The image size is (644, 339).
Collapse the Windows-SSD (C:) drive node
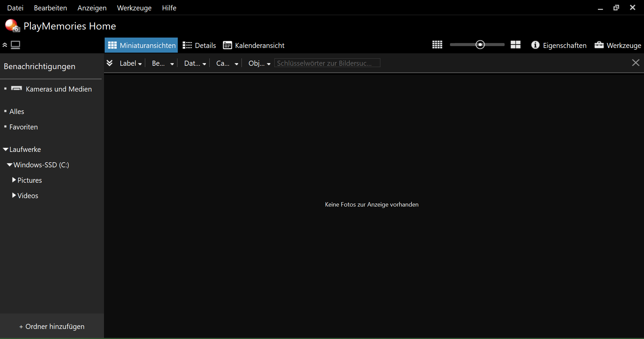[10, 165]
